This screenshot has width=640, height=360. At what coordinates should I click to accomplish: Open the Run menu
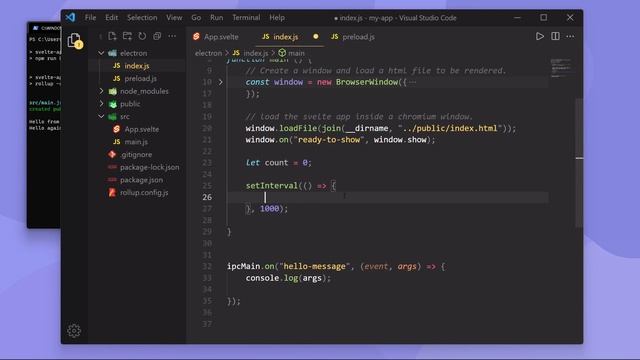tap(217, 18)
